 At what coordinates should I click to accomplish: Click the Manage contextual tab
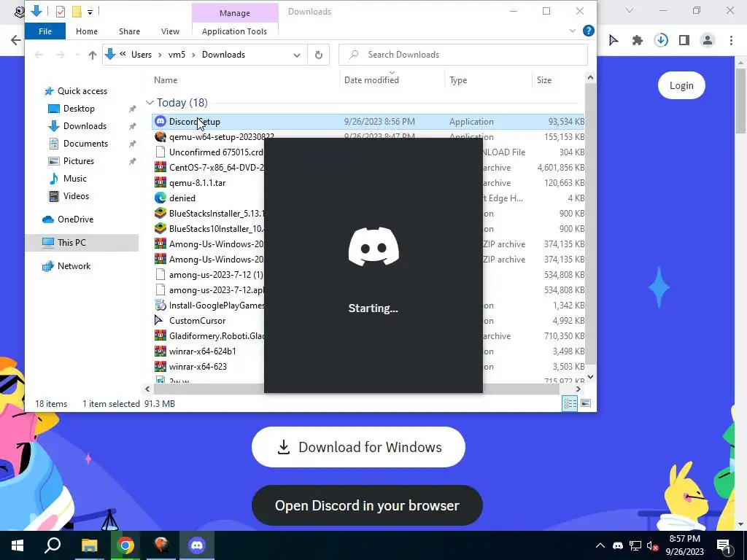(x=234, y=13)
